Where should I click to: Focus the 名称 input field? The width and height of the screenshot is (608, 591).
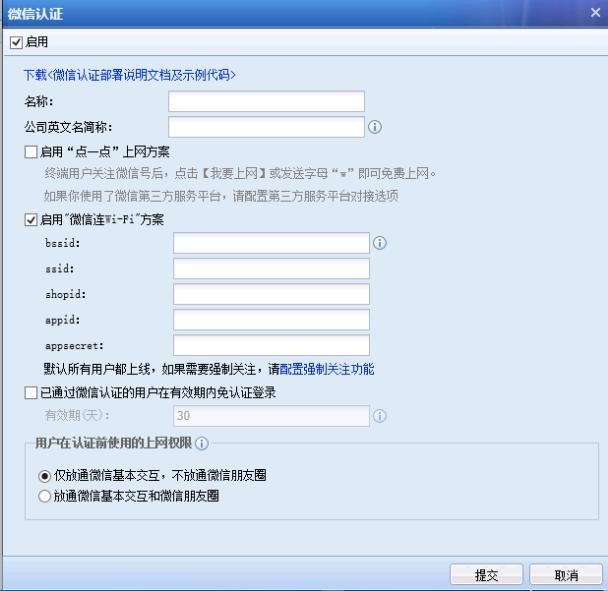266,101
